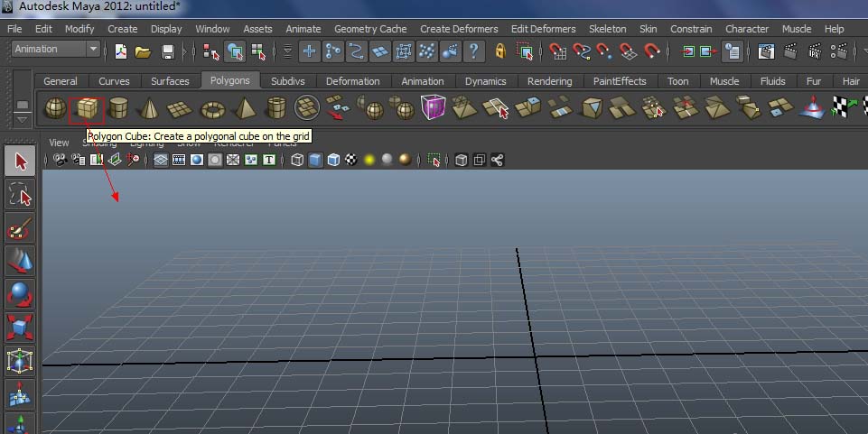The height and width of the screenshot is (434, 868).
Task: Select the Soft Modification tool
Action: point(21,394)
